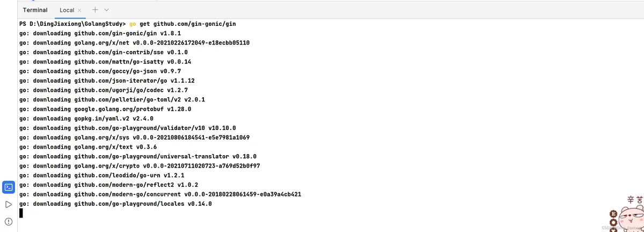Open the Terminal tool window sidebar icon
Screen dimensions: 644x232
(x=8, y=187)
